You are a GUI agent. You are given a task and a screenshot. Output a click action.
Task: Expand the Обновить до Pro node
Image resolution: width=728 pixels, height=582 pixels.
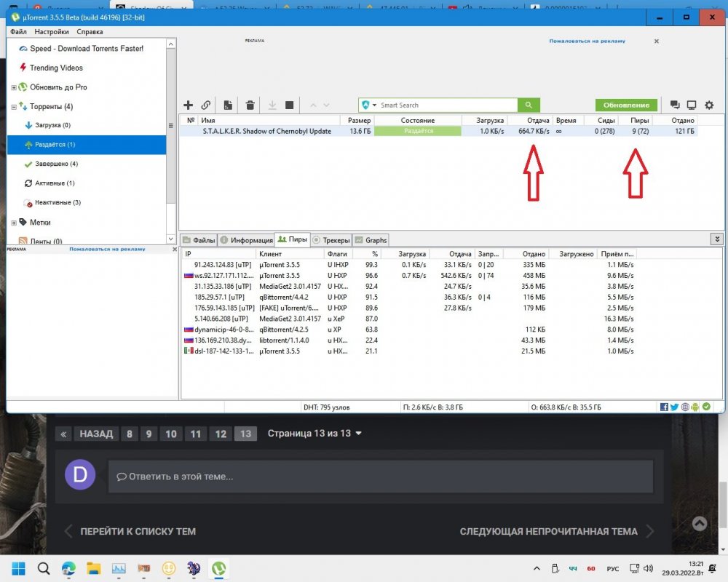[13, 87]
